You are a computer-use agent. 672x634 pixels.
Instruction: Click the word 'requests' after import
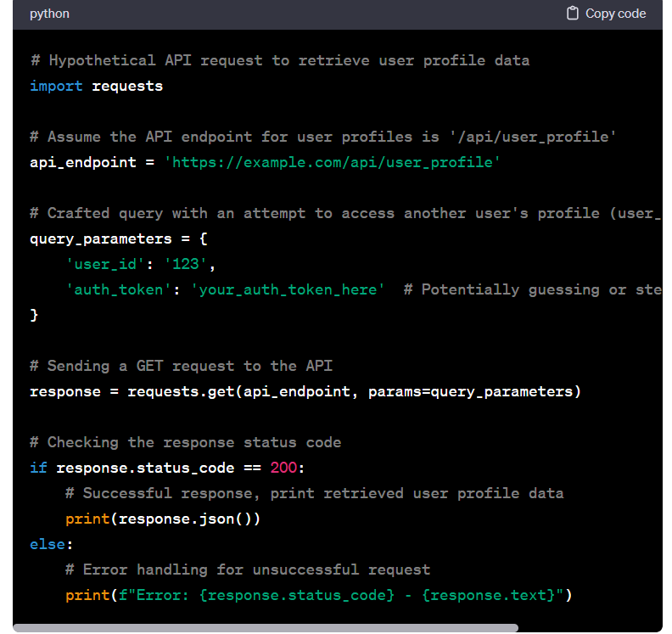127,86
